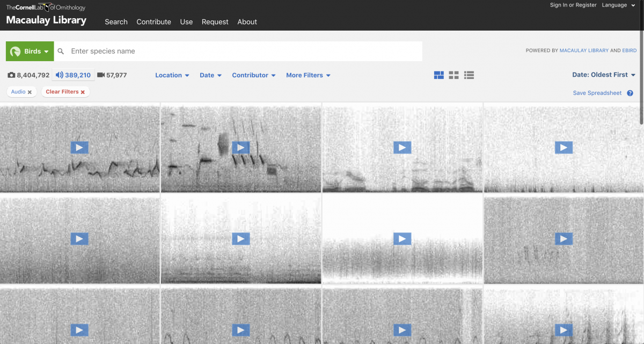Play first row first spectrogram recording
Screen dimensions: 644x344
[x=79, y=148]
